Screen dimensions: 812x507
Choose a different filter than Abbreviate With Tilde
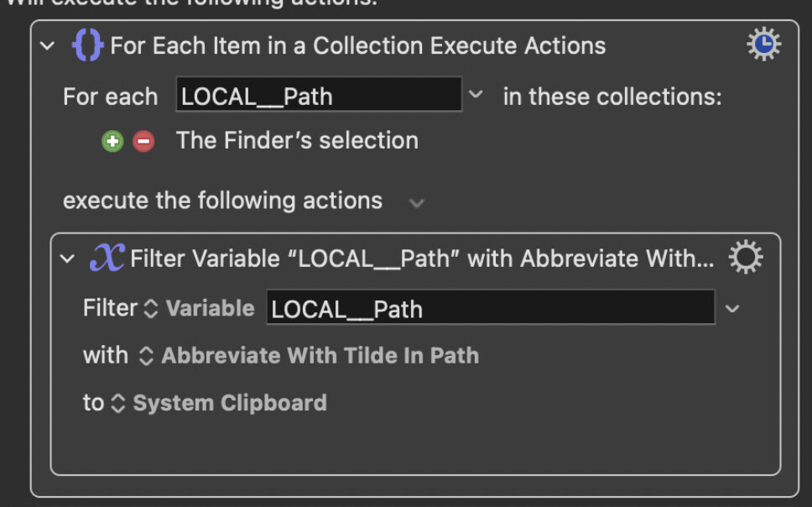coord(310,356)
